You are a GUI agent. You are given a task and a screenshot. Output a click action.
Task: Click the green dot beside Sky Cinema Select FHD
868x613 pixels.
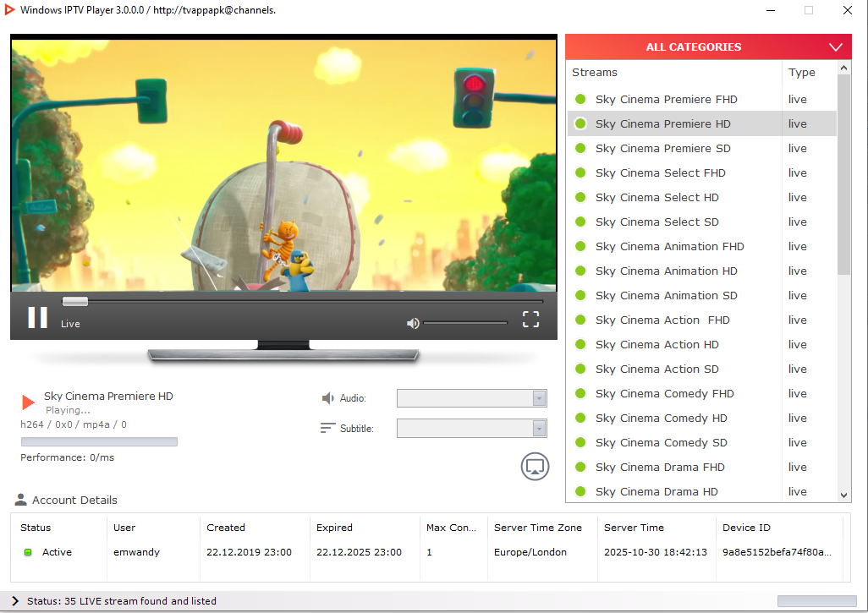click(580, 172)
